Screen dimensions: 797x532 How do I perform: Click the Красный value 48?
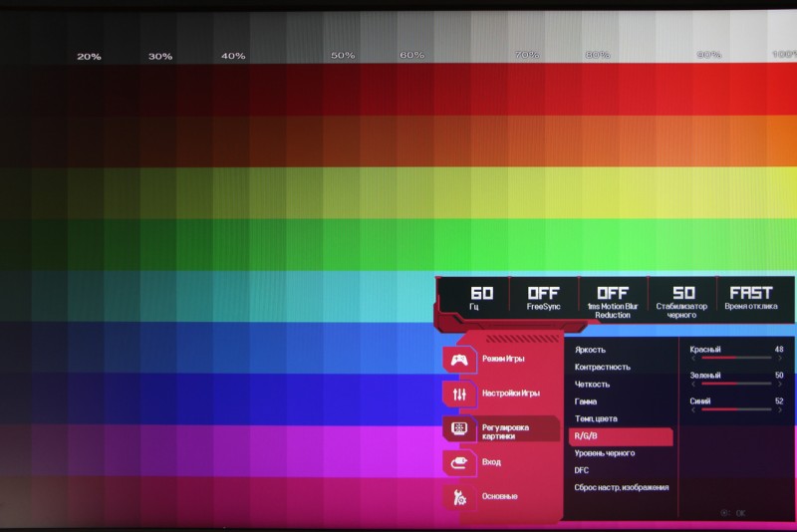[779, 350]
